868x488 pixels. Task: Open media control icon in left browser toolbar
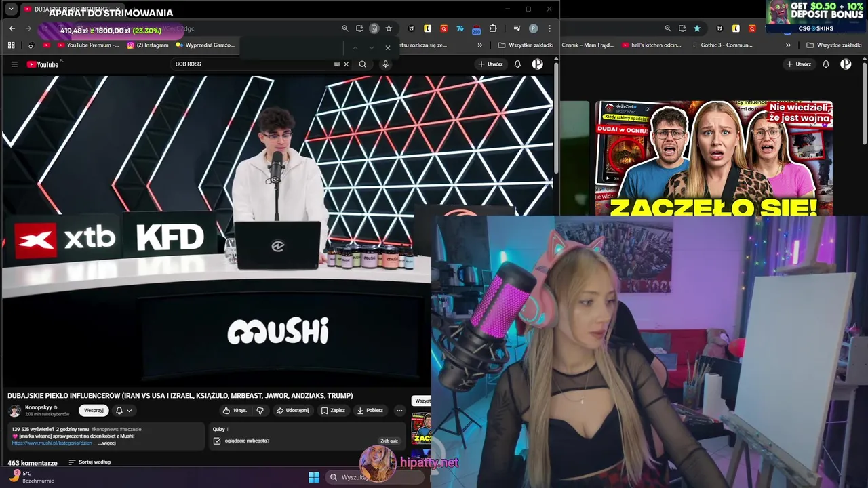(x=517, y=28)
